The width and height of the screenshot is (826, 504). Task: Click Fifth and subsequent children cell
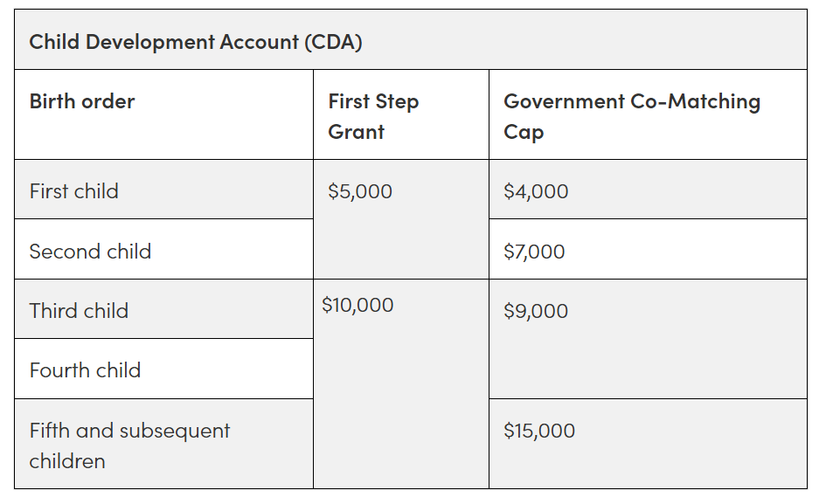[x=129, y=445]
